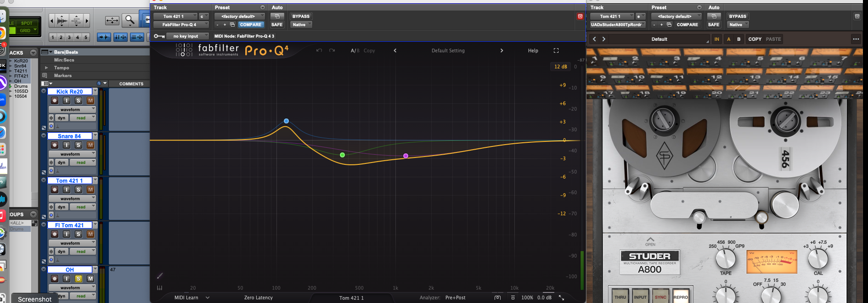Open piano display at bottom of Pro-Q
868x303 pixels.
point(159,288)
